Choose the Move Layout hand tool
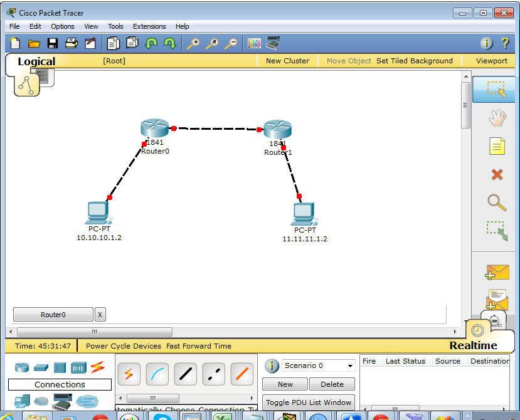The height and width of the screenshot is (420, 520). point(497,118)
